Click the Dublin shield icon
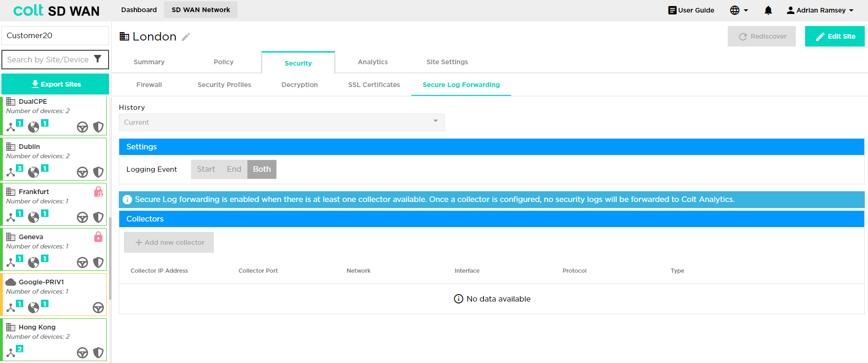The height and width of the screenshot is (363, 868). coord(98,172)
